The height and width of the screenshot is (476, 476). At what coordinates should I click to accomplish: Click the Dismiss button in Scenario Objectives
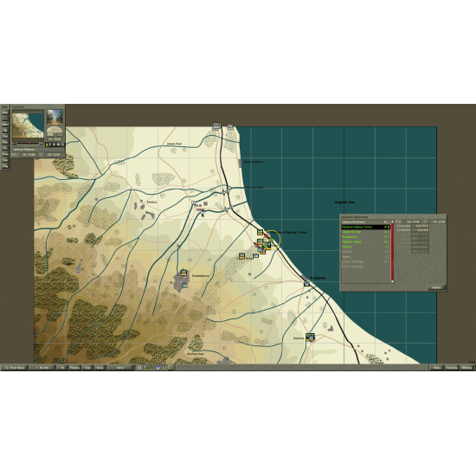pyautogui.click(x=436, y=288)
